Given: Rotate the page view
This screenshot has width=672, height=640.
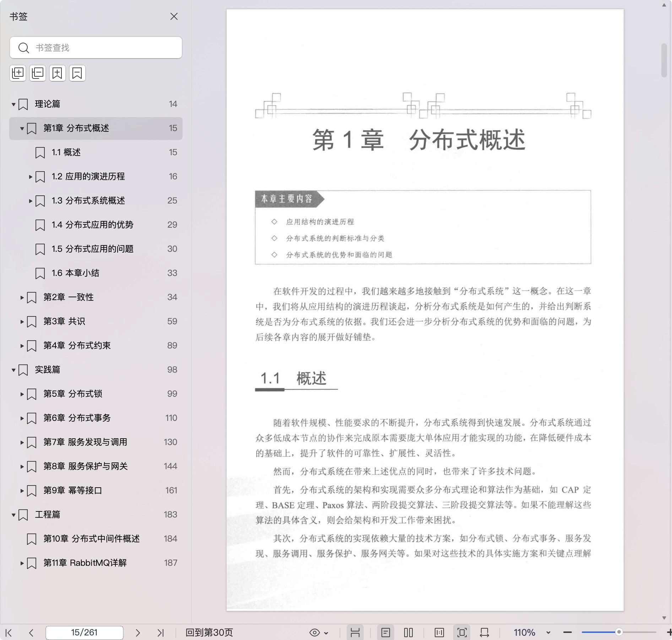Looking at the screenshot, I should pyautogui.click(x=484, y=633).
